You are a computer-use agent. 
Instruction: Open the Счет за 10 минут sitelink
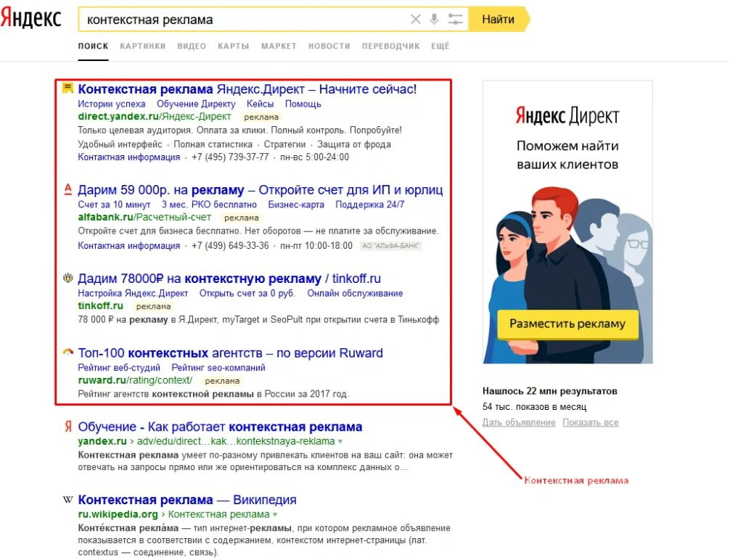pyautogui.click(x=114, y=205)
